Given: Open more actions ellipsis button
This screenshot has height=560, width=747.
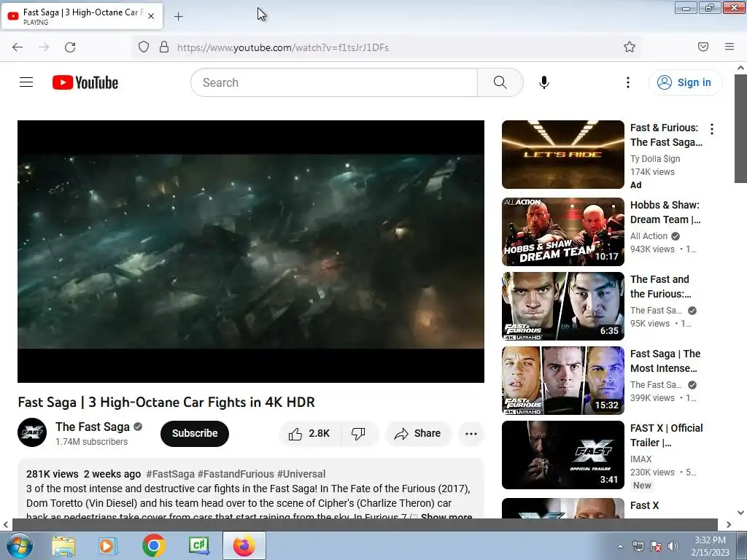Looking at the screenshot, I should pyautogui.click(x=471, y=433).
